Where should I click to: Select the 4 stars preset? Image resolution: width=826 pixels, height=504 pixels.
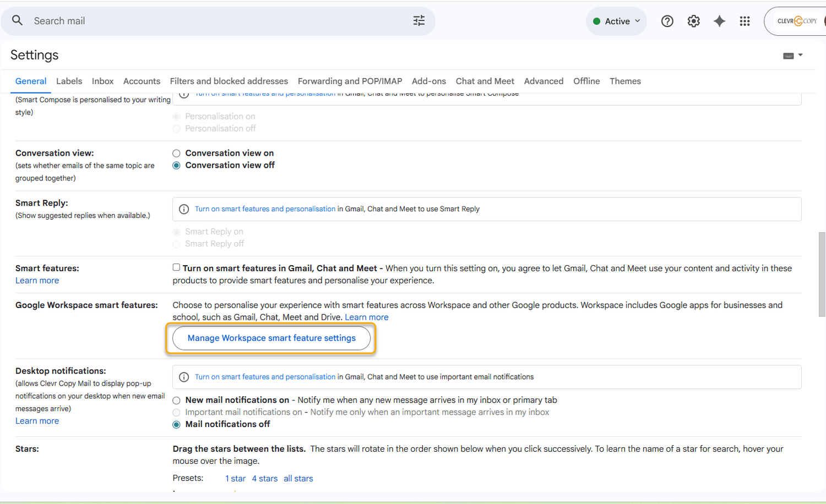tap(264, 479)
